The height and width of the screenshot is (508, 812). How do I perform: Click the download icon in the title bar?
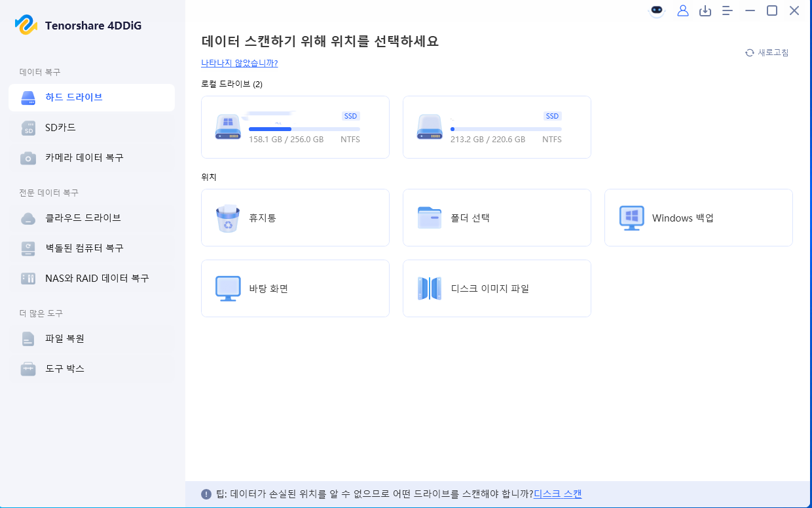pyautogui.click(x=705, y=10)
